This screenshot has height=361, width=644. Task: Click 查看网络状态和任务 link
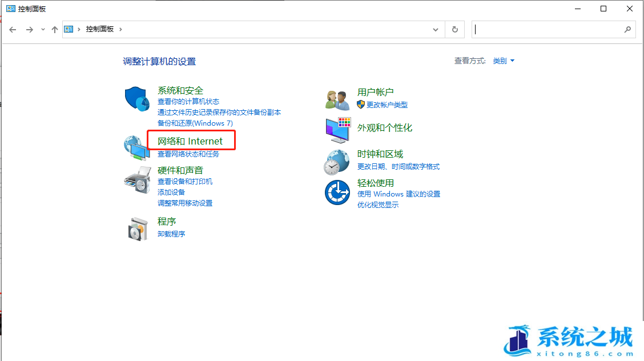point(188,154)
